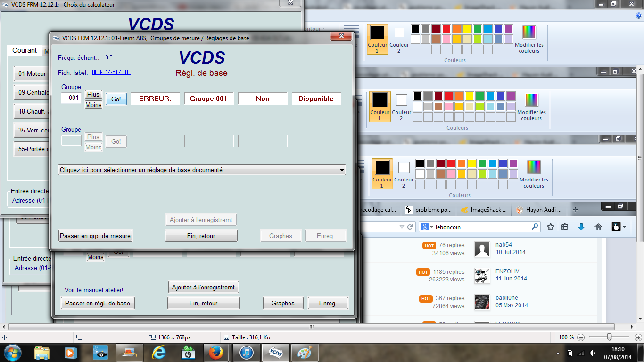The width and height of the screenshot is (644, 362).
Task: Click the Passer en grp. de mesure button
Action: (95, 236)
